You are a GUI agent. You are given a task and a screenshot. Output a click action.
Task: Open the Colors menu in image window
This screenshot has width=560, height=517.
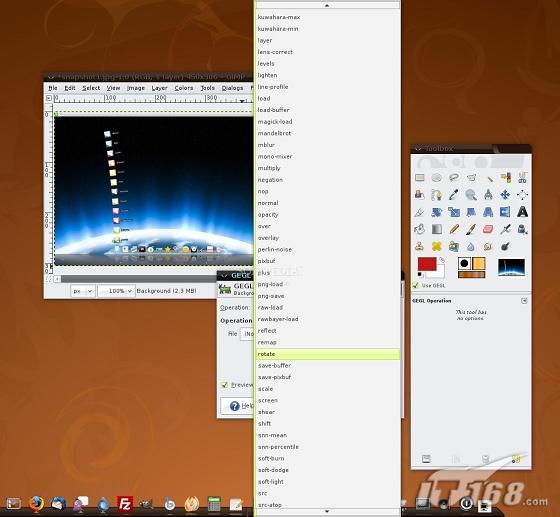184,88
